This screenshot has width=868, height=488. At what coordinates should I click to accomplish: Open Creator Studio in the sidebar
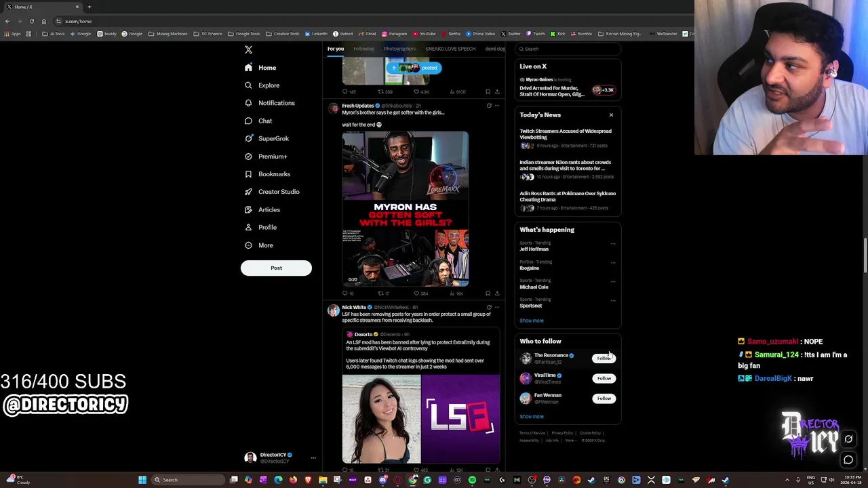(271, 192)
